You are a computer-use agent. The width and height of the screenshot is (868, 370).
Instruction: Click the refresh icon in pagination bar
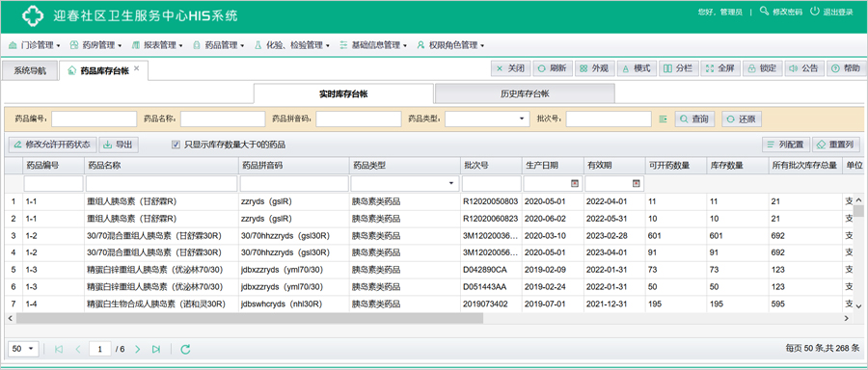coord(185,349)
